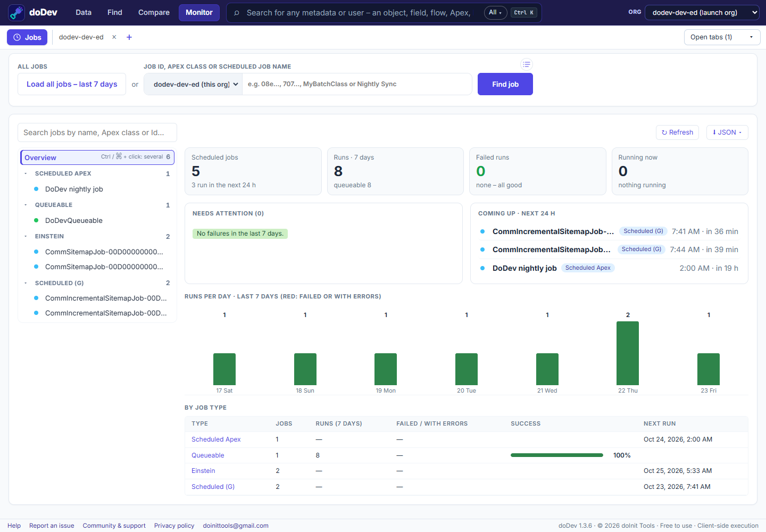
Task: Click the Search jobs by name field
Action: pyautogui.click(x=97, y=132)
